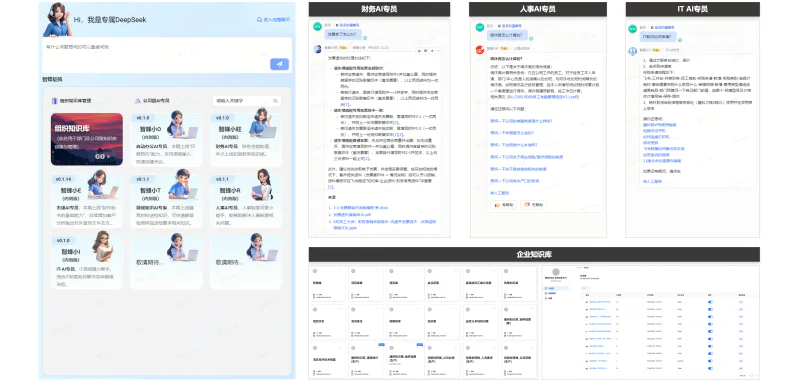
Task: Click GO on the 组织知识库 banner
Action: coord(102,156)
